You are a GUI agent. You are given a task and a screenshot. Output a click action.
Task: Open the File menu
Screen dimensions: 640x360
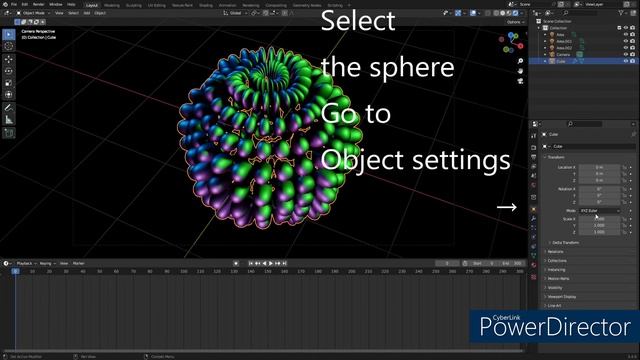coord(14,4)
